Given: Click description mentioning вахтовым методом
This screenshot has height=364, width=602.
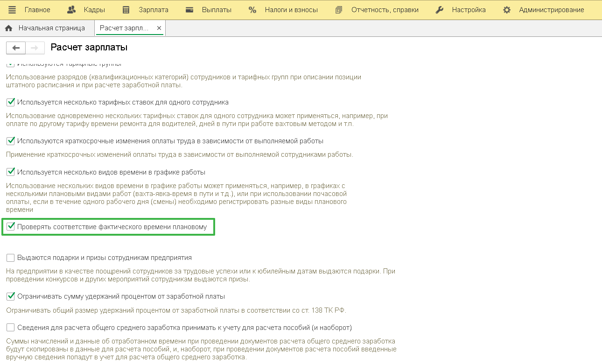Looking at the screenshot, I should click(197, 119).
